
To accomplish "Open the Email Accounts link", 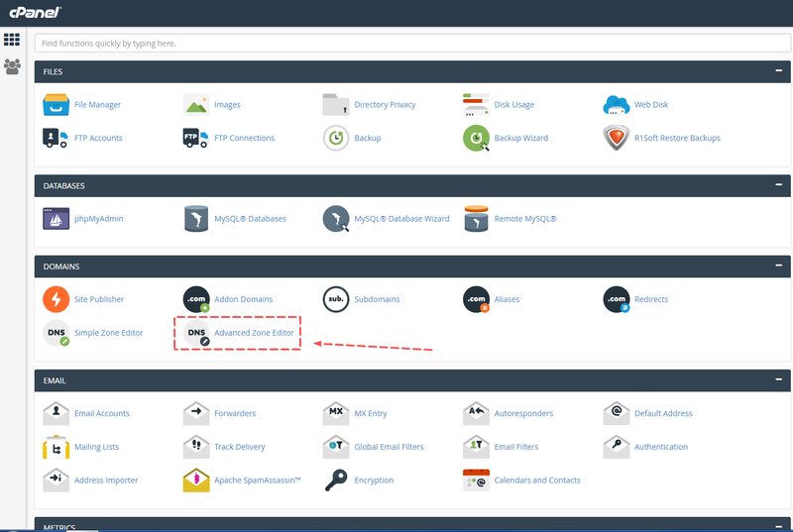I will 102,413.
